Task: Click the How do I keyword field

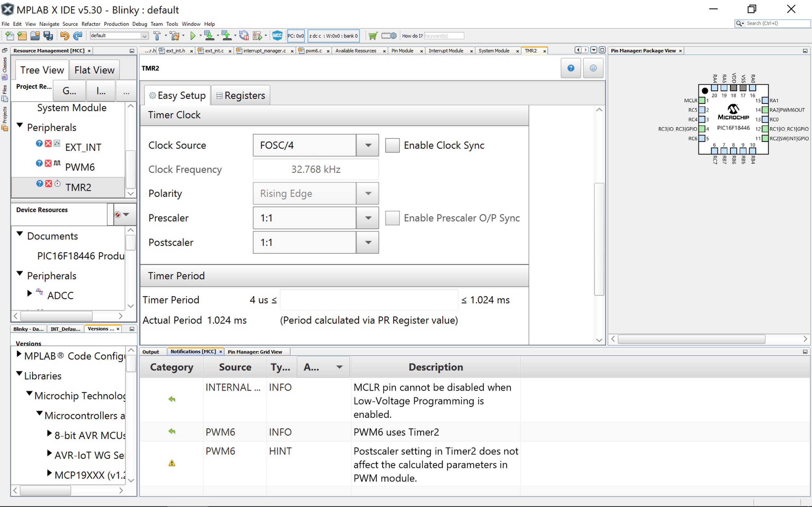Action: pyautogui.click(x=444, y=36)
